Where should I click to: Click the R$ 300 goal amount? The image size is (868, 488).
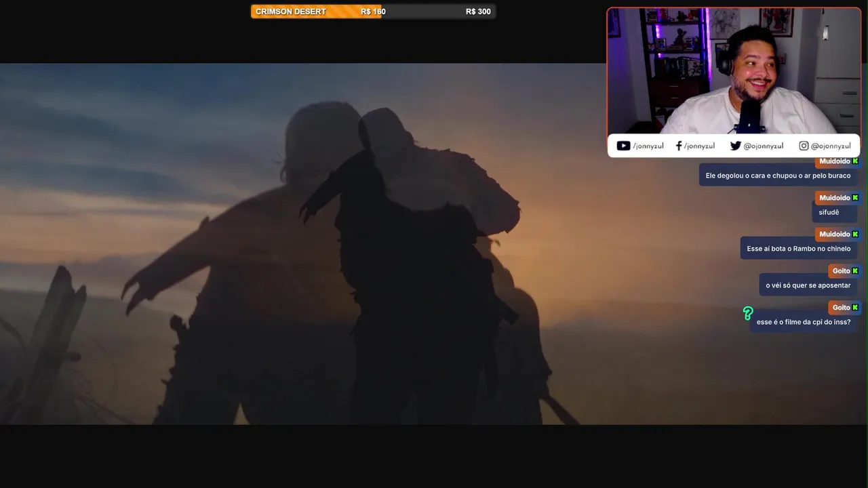pyautogui.click(x=478, y=12)
